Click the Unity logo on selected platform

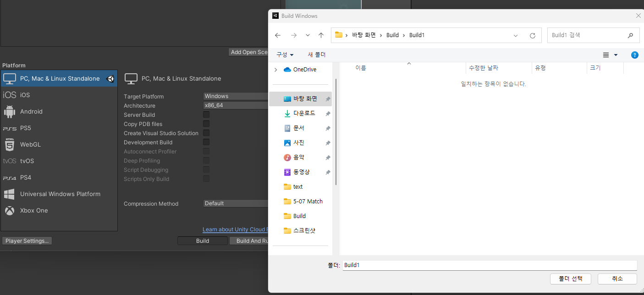tap(110, 78)
